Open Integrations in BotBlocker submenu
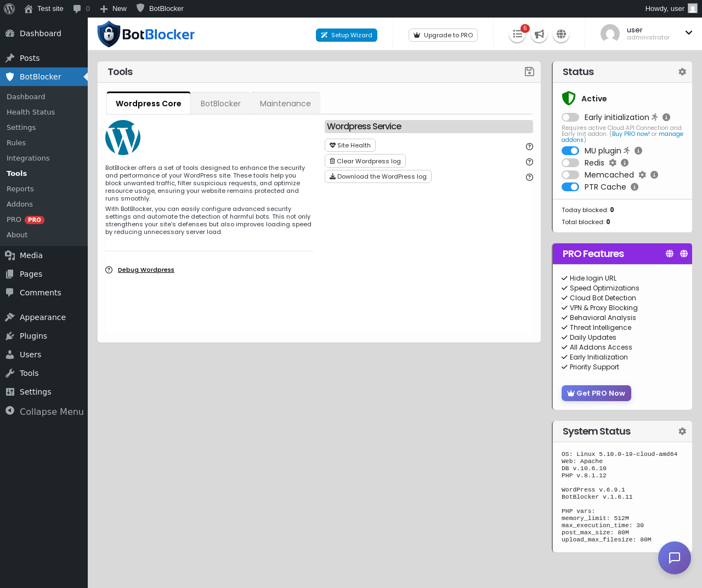Viewport: 702px width, 588px height. 28,158
